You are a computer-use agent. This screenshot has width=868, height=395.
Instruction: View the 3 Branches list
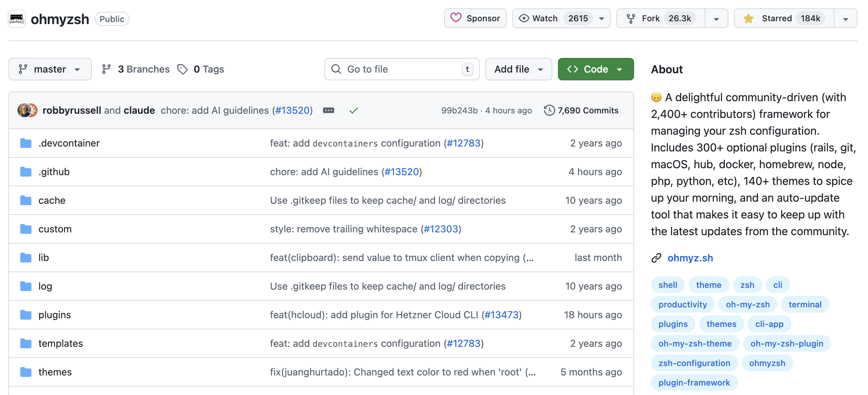(144, 69)
